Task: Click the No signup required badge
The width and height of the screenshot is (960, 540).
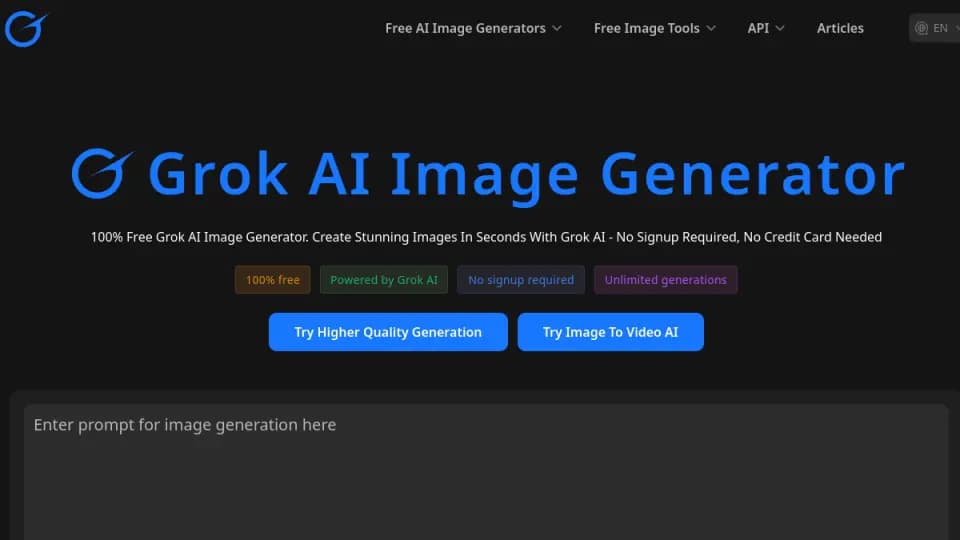Action: (x=521, y=280)
